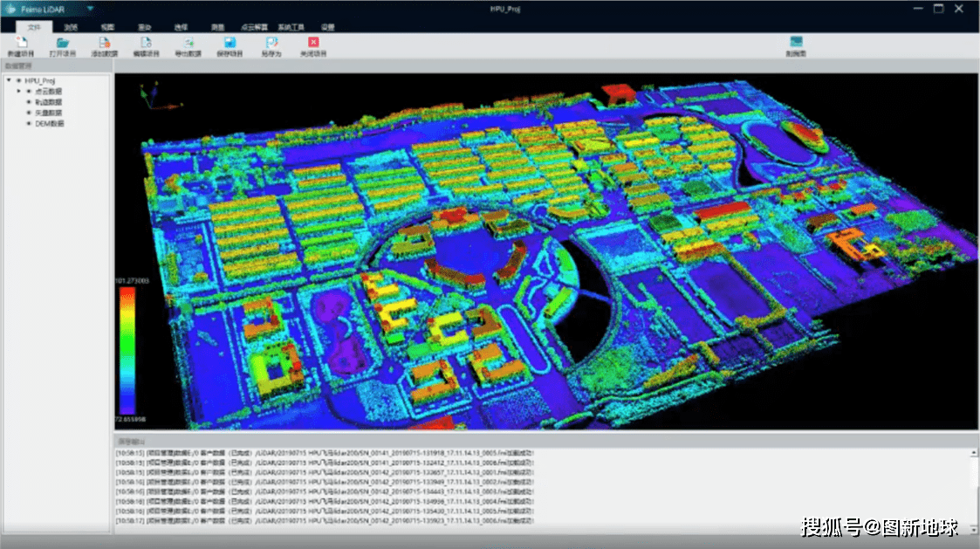The image size is (980, 549).
Task: Switch to the 文件 ribbon tab
Action: coord(34,27)
